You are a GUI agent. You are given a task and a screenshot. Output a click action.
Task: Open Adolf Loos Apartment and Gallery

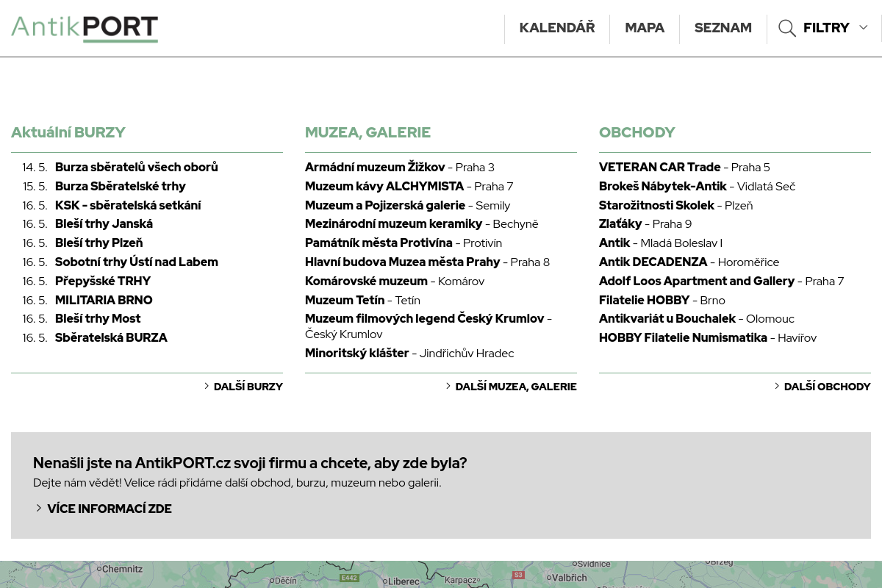[x=697, y=282]
